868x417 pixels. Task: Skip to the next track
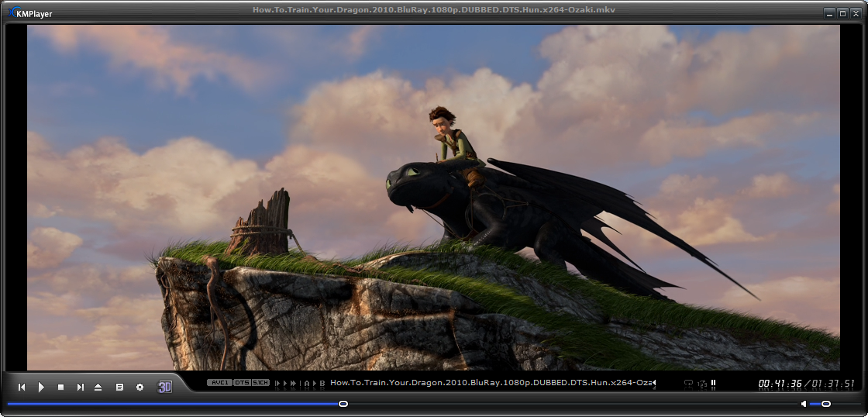tap(81, 387)
